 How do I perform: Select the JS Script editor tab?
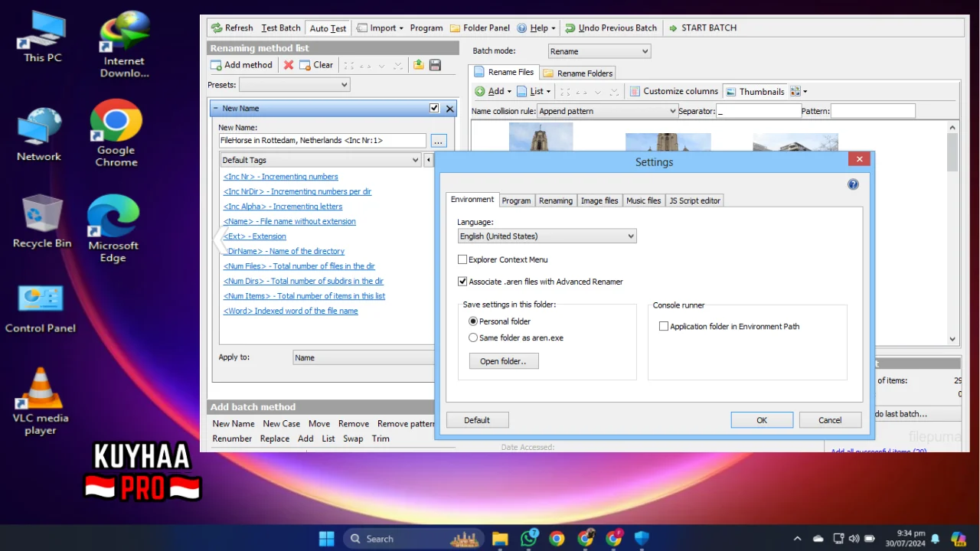pos(694,201)
